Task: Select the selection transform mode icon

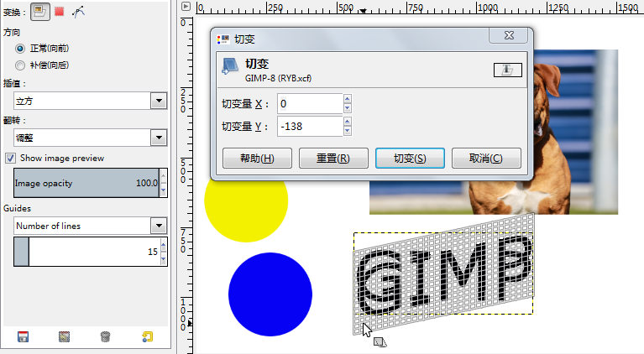Action: [x=59, y=12]
